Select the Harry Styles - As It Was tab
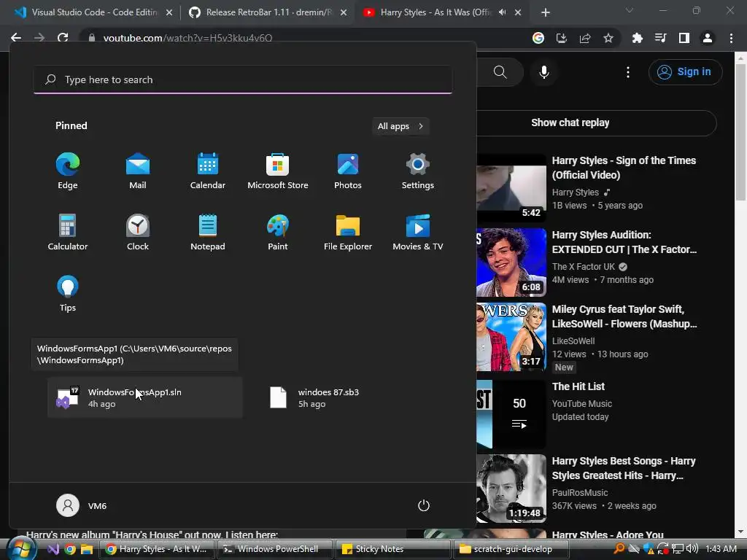 click(433, 12)
